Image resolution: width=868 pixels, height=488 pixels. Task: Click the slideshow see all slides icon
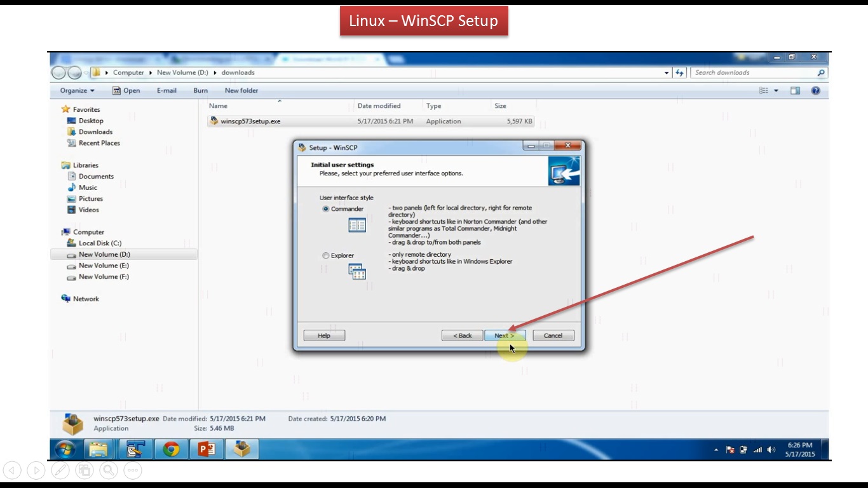[x=85, y=470]
